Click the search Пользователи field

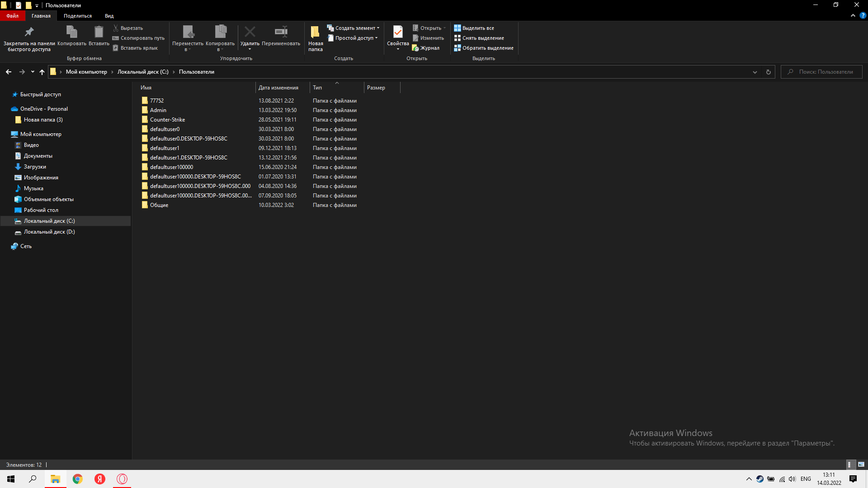coord(821,72)
